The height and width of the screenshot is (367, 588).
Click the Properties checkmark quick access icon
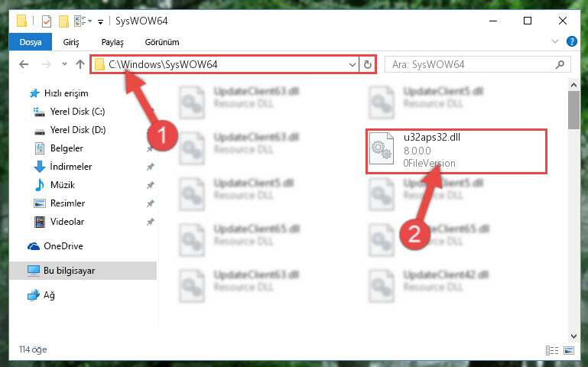coord(47,21)
